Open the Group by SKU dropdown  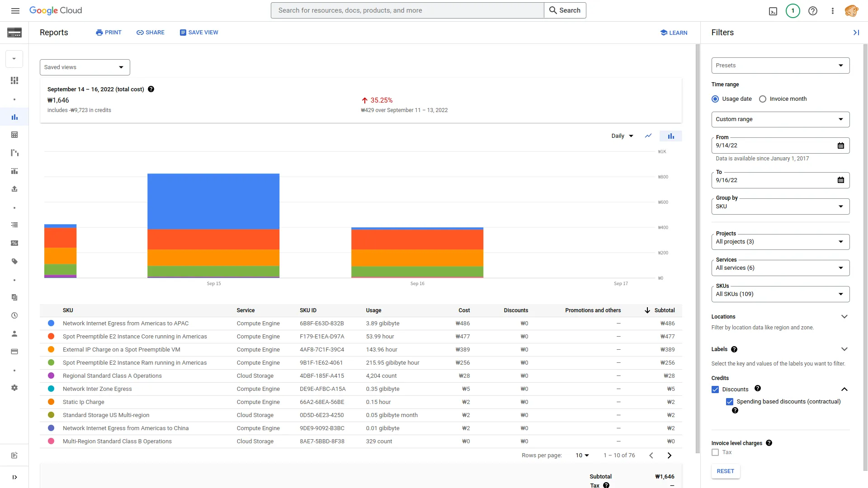(x=780, y=206)
